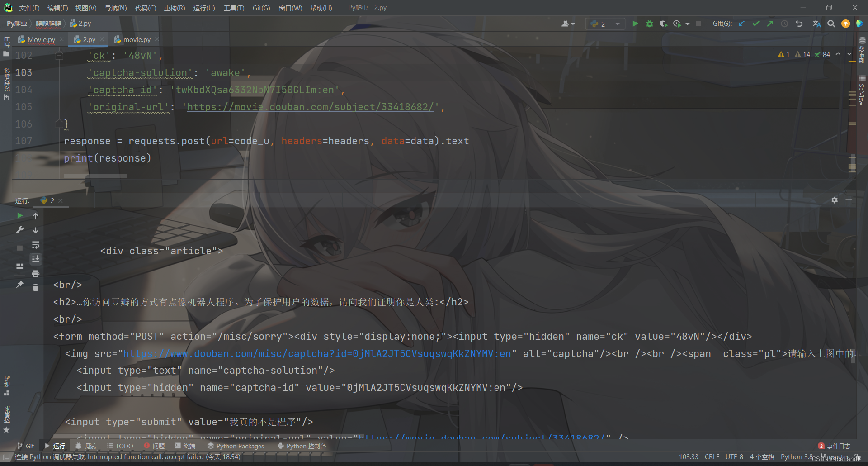
Task: Open the Python 控制台 console tool window
Action: click(302, 446)
